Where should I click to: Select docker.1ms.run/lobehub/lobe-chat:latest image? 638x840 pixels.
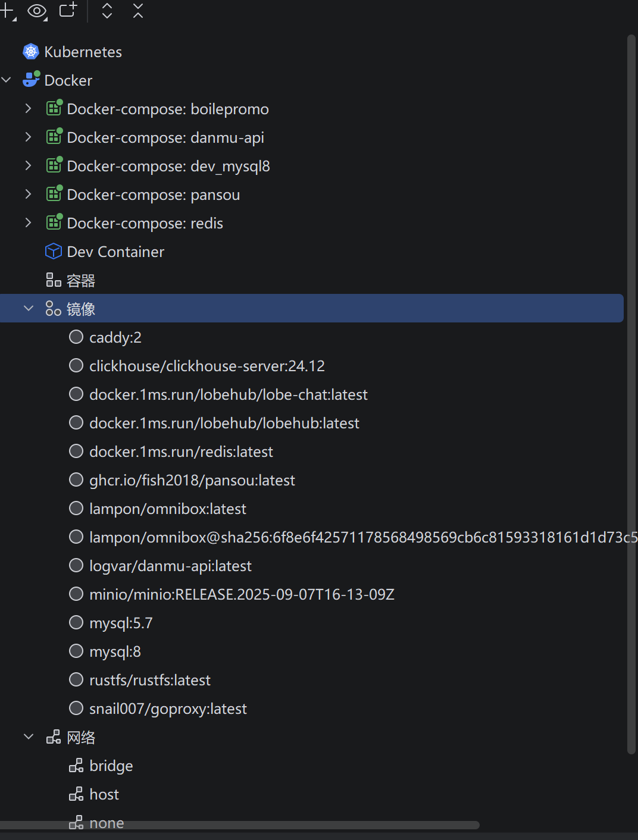[x=229, y=394]
